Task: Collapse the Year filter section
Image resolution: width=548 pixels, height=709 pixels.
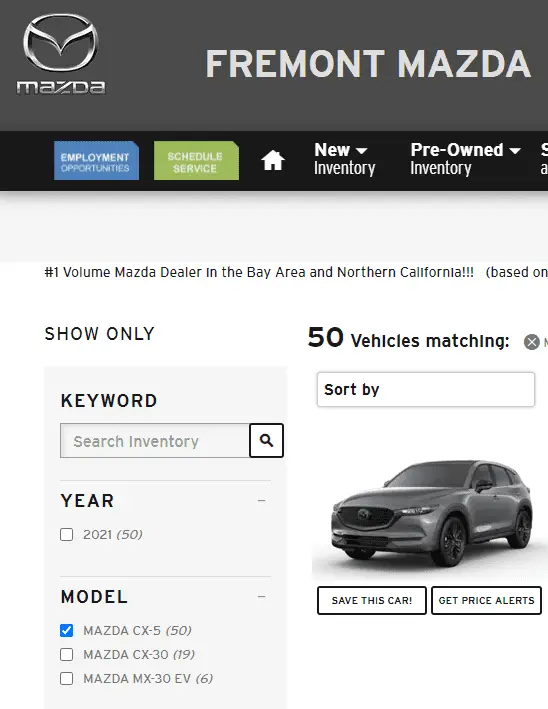Action: tap(261, 501)
